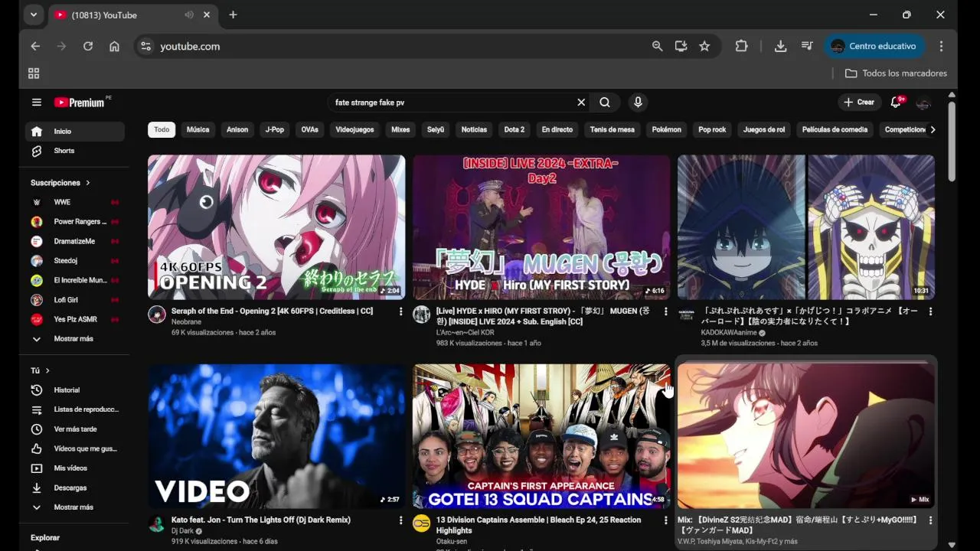Open Neobrane channel link

click(x=186, y=322)
